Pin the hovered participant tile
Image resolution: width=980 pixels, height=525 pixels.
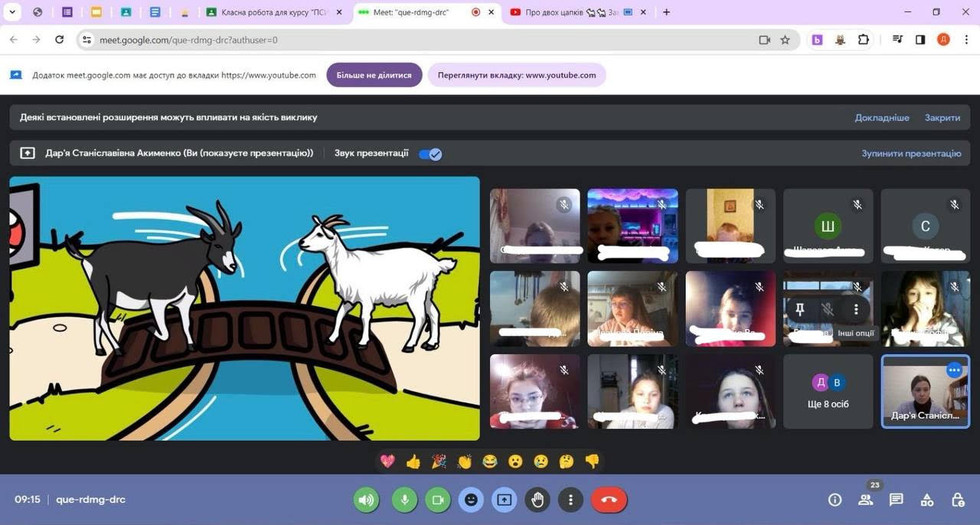(799, 309)
